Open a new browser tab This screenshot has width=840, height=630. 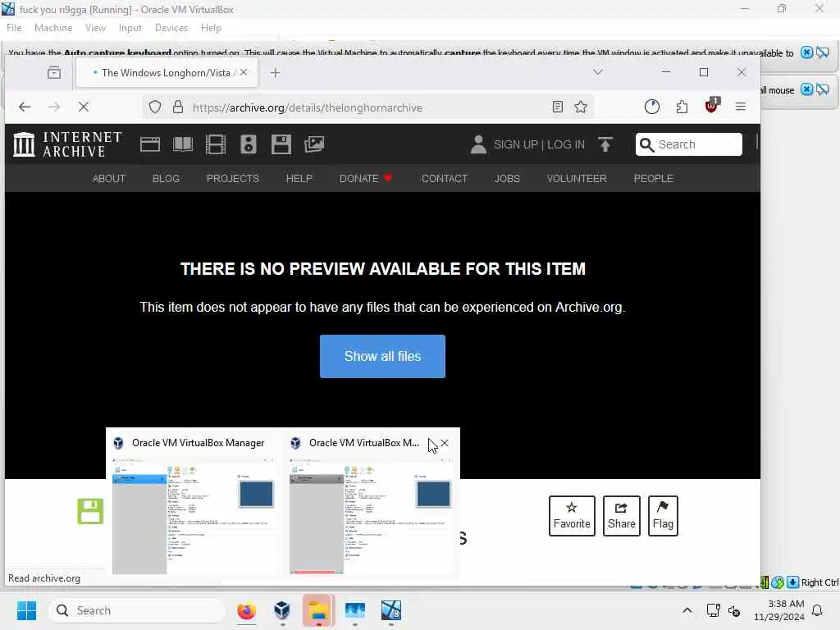(x=276, y=73)
